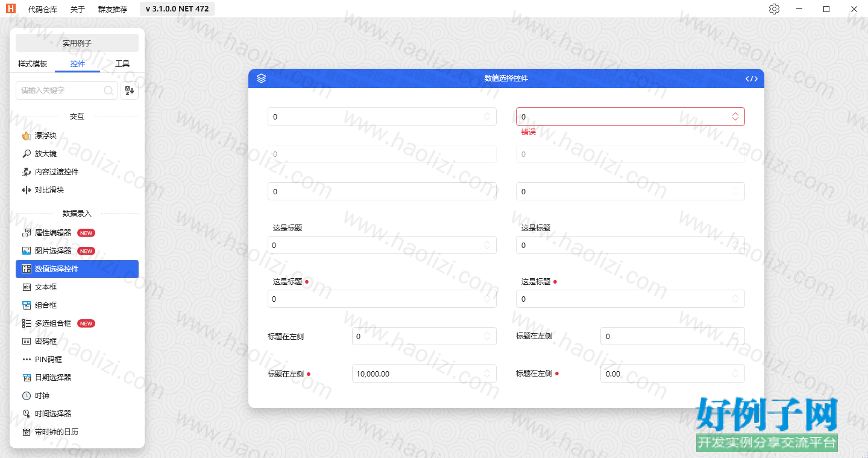Click the magnifier icon beside 放大镜
Screen dimensions: 868x458
click(x=27, y=154)
